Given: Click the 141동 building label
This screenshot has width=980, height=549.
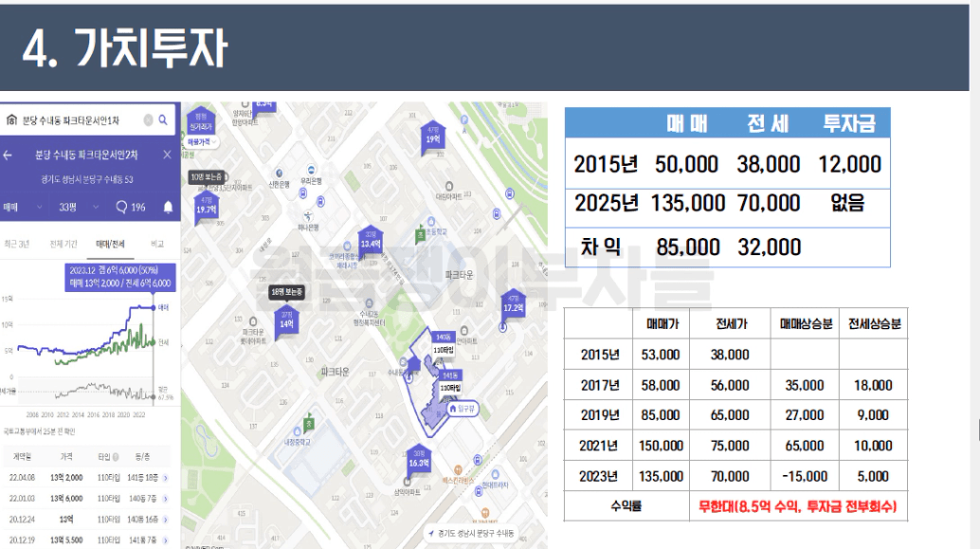Looking at the screenshot, I should [450, 375].
